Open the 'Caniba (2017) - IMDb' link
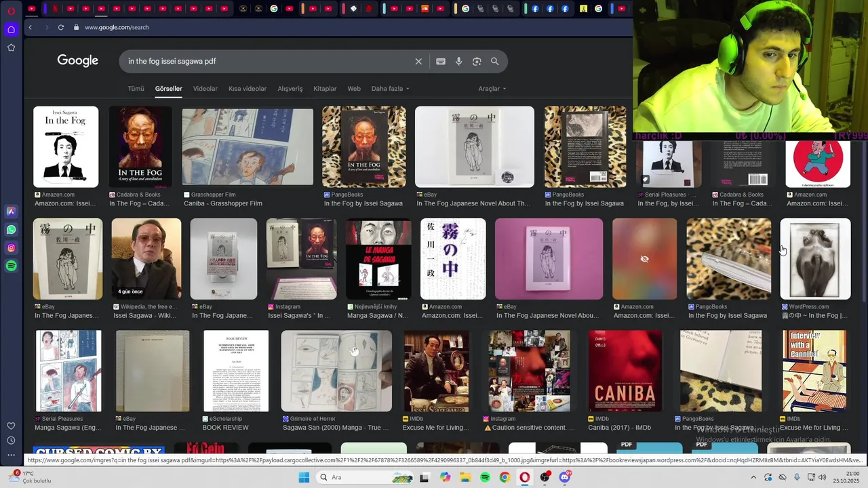 (x=619, y=428)
